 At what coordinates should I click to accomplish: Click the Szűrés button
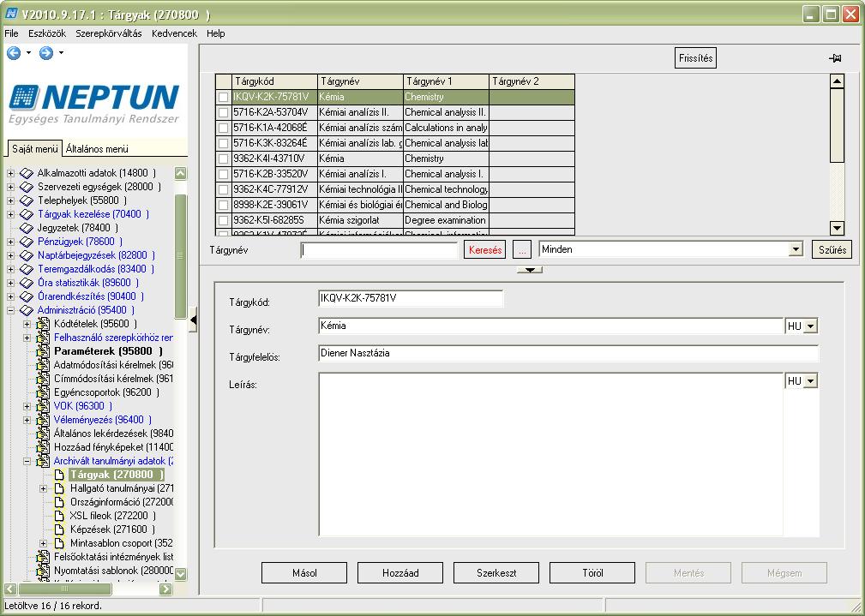pyautogui.click(x=832, y=250)
